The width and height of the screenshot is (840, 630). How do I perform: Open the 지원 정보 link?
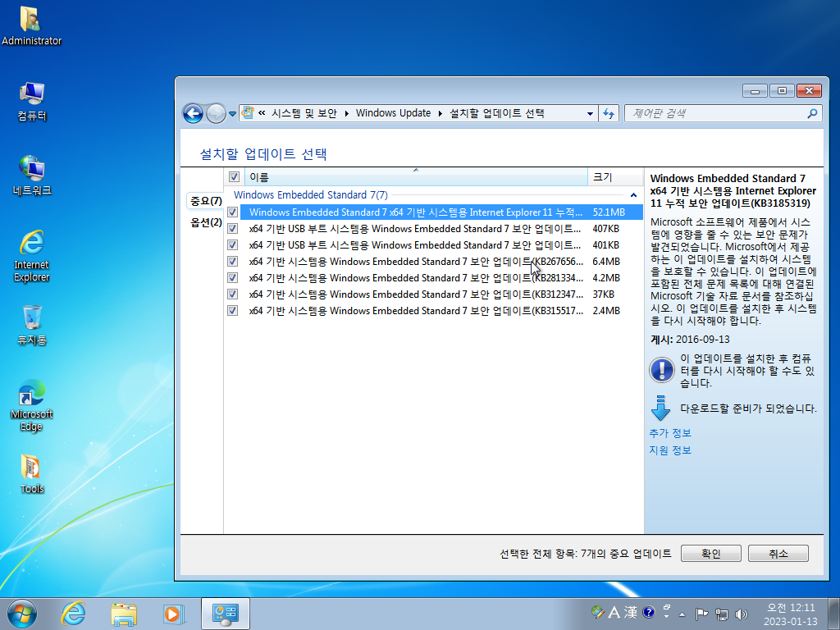pyautogui.click(x=670, y=450)
